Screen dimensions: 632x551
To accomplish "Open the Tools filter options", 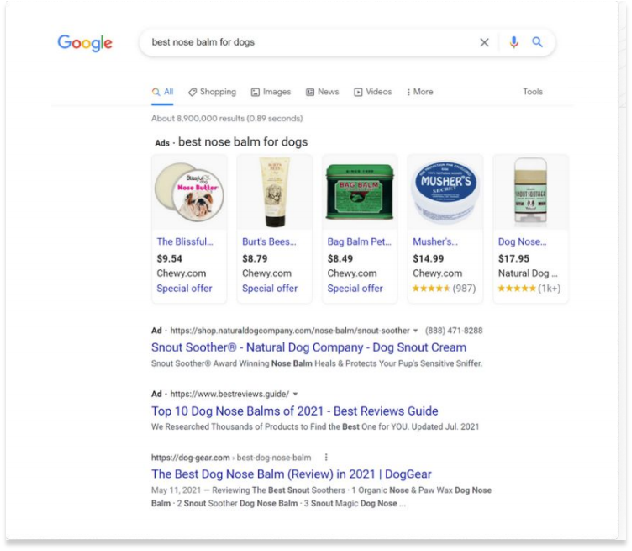I will coord(533,92).
